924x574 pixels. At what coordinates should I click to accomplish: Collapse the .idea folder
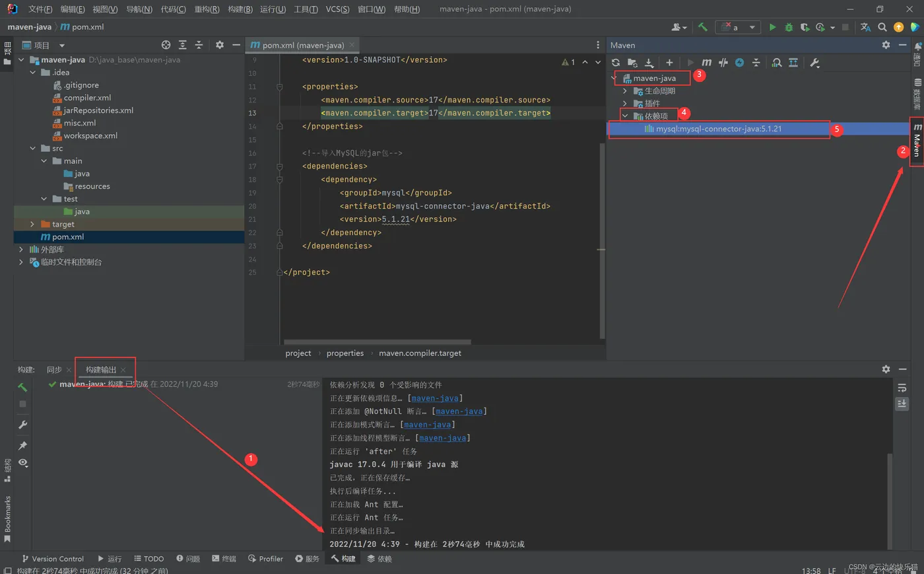pyautogui.click(x=32, y=73)
